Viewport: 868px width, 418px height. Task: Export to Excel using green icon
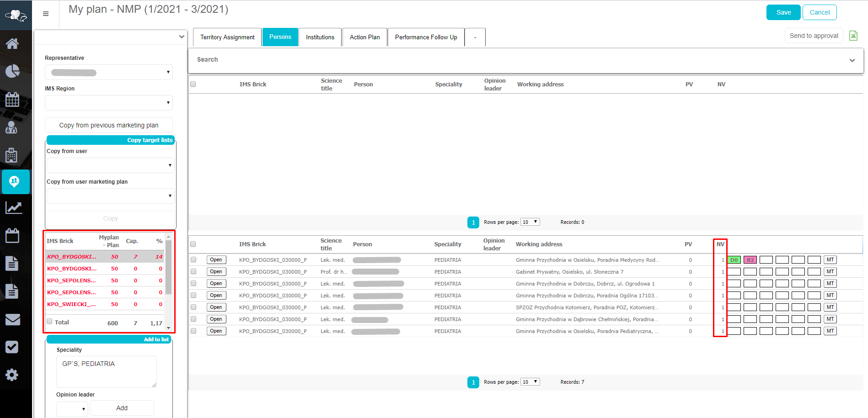(853, 36)
